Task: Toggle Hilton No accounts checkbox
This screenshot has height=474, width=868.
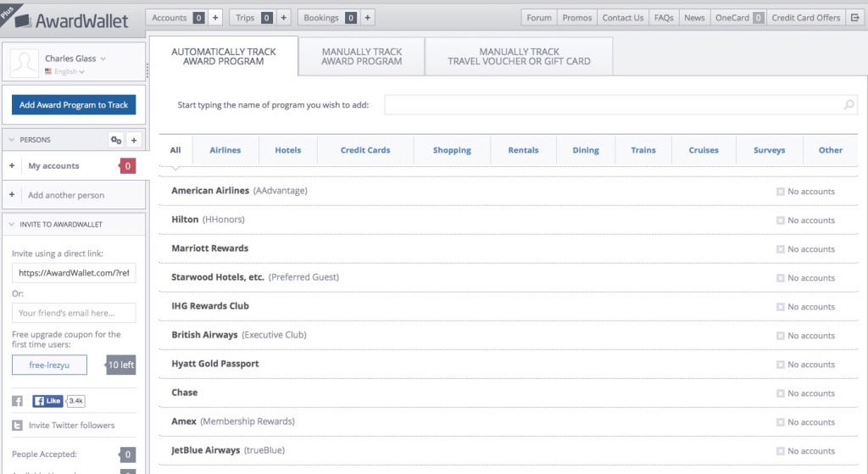Action: pos(781,220)
